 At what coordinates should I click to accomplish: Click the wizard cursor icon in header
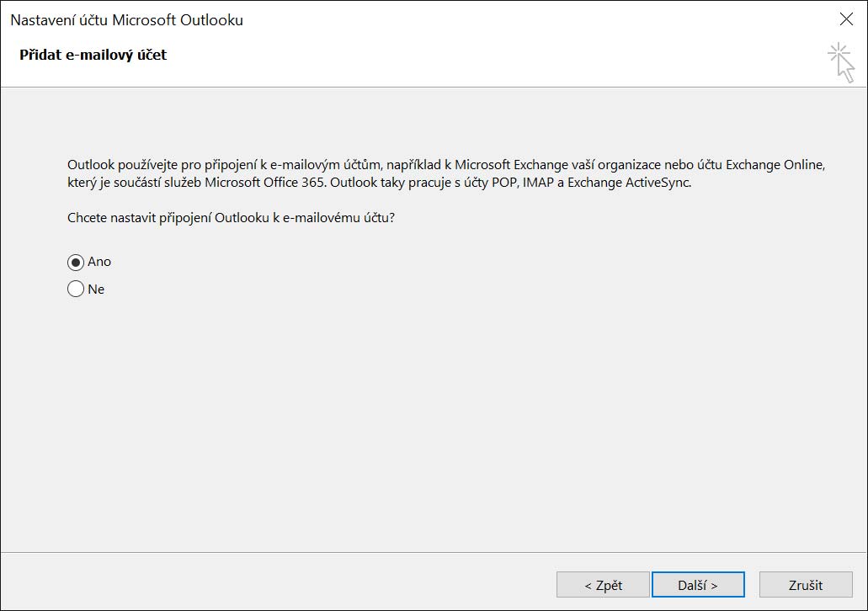click(x=840, y=63)
